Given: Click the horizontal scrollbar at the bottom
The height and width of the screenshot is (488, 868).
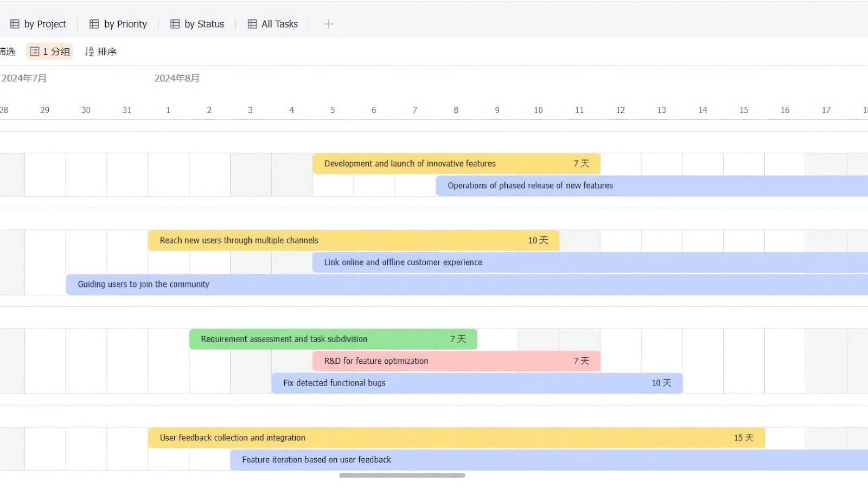Looking at the screenshot, I should click(x=402, y=476).
